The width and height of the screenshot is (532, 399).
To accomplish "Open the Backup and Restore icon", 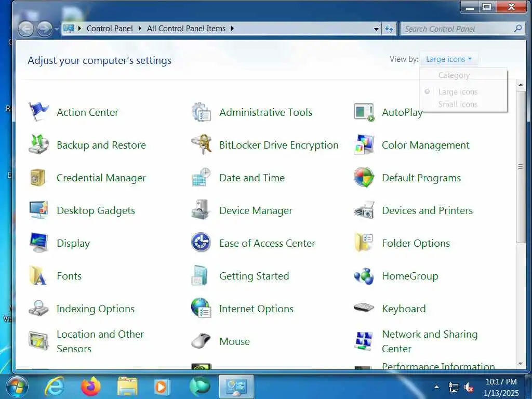I will (38, 144).
